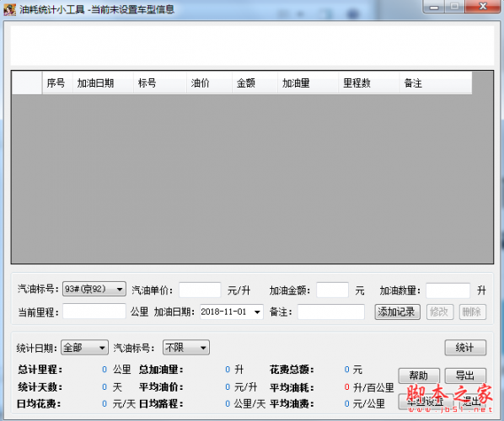This screenshot has width=504, height=421.
Task: Click the 加油数量 input field
Action: [448, 290]
